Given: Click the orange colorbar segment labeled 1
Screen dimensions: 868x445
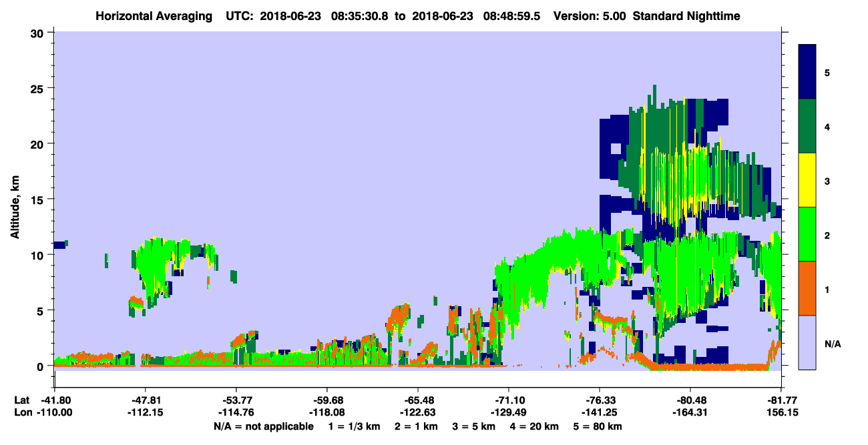Looking at the screenshot, I should (807, 288).
